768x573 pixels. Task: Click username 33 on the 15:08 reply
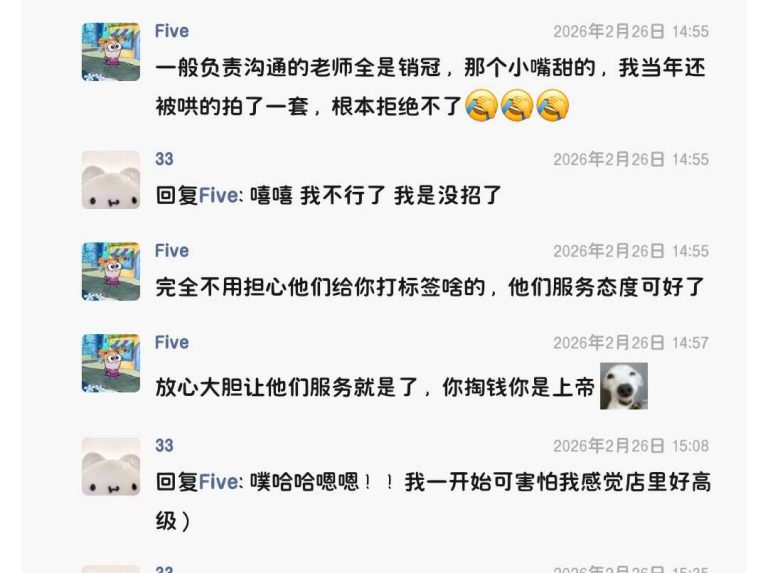(164, 446)
